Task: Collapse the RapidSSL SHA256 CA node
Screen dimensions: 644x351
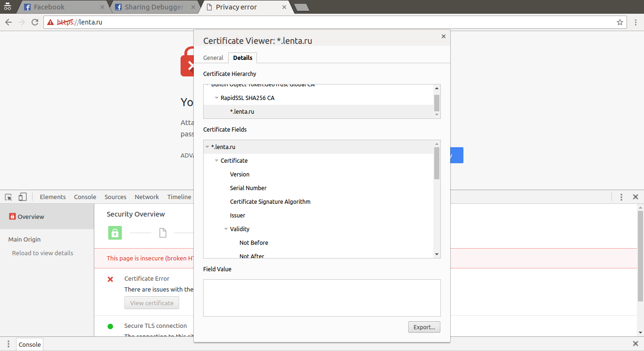Action: click(216, 98)
